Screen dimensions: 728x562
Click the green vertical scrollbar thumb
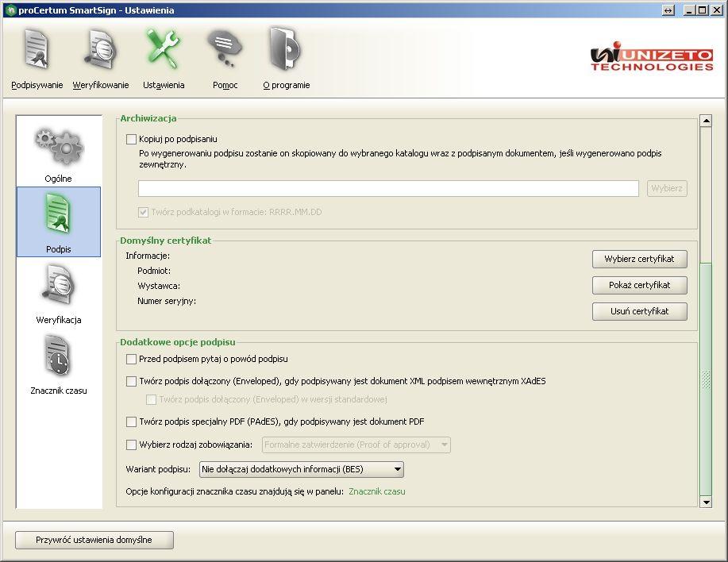pos(706,379)
